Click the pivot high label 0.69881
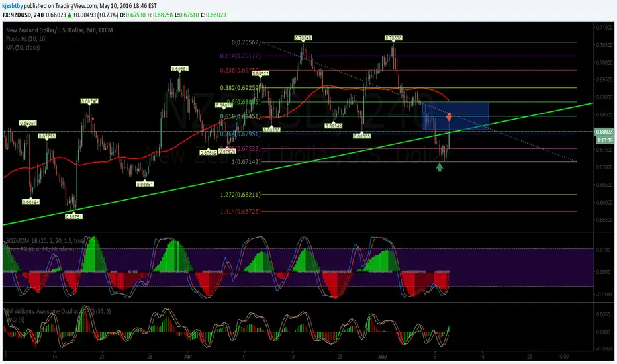The height and width of the screenshot is (364, 617). (x=180, y=68)
